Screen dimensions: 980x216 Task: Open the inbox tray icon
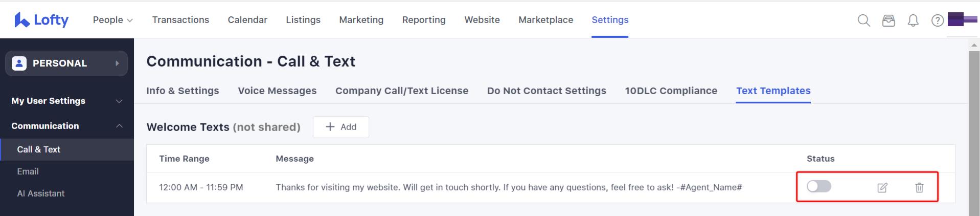click(888, 20)
